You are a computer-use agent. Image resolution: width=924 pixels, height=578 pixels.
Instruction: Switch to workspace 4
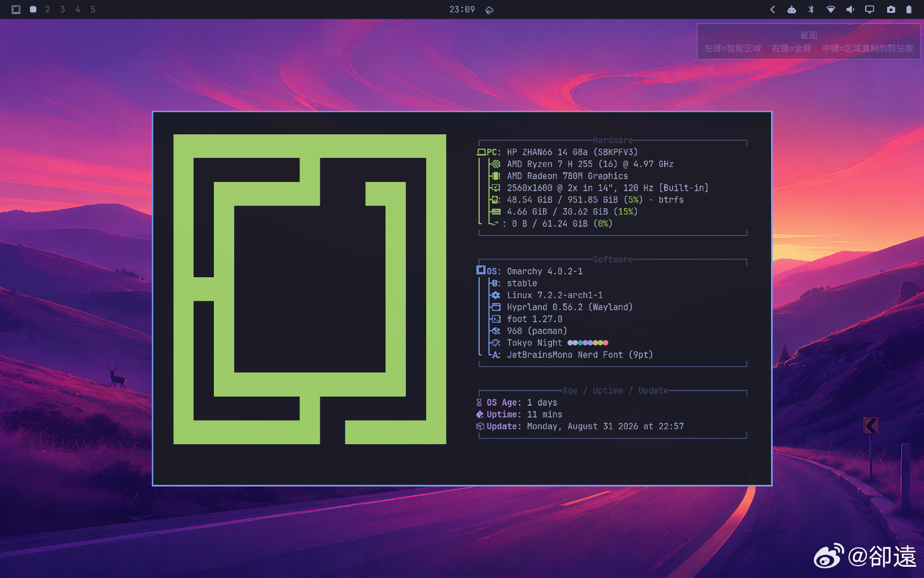78,10
